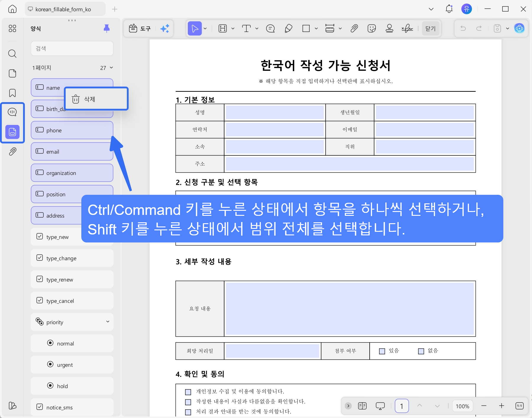Add a comment note bubble
This screenshot has width=532, height=418.
click(270, 28)
